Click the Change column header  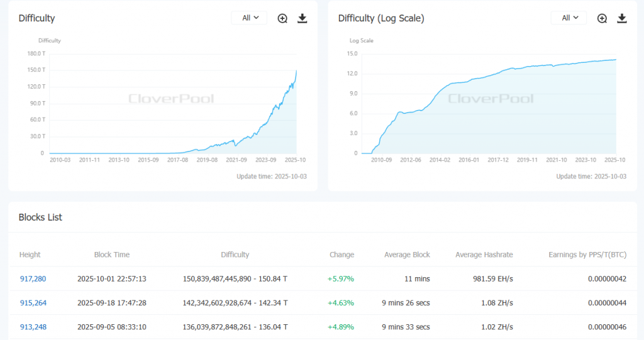pos(341,255)
